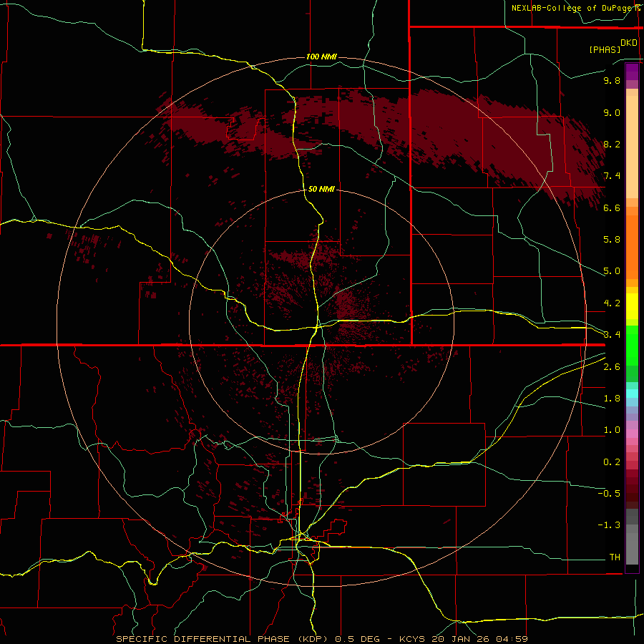644x644 pixels.
Task: Click the 50 NMI range ring label
Action: pyautogui.click(x=321, y=189)
